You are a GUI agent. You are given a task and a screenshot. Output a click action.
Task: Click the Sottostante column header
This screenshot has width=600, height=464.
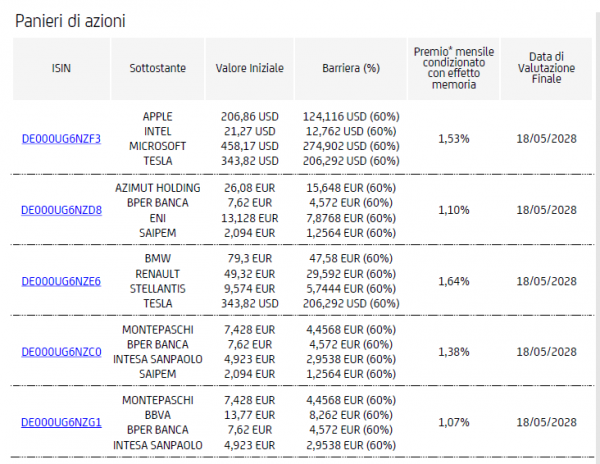pos(158,68)
